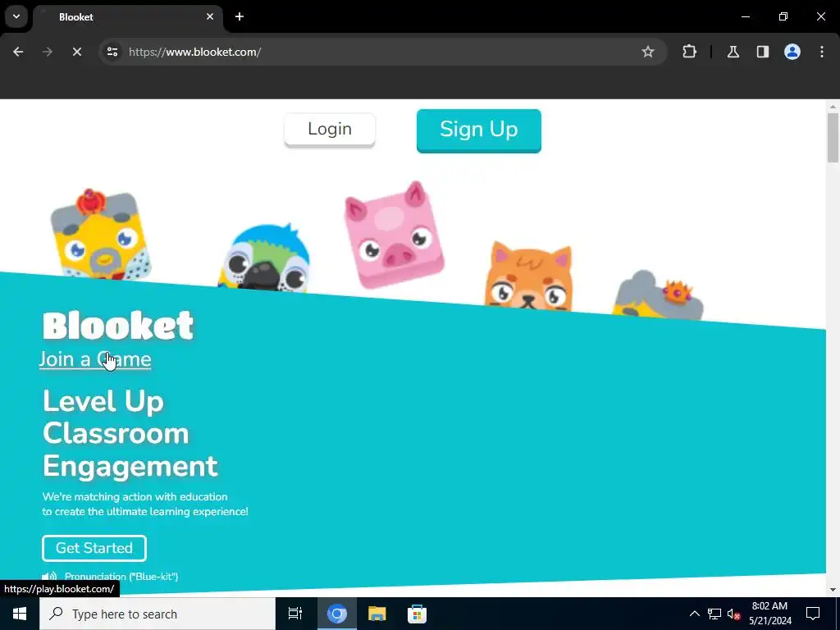
Task: Open a new tab with plus button
Action: point(240,16)
